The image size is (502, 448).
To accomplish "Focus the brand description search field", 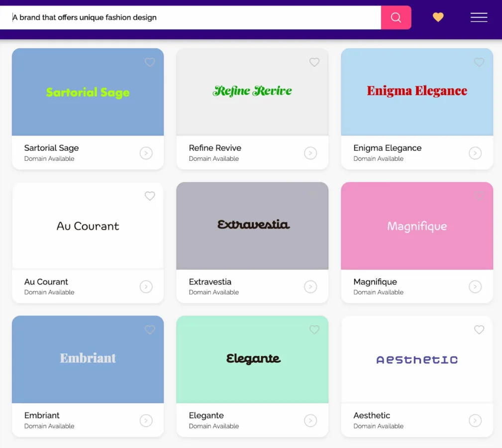I will [x=191, y=17].
